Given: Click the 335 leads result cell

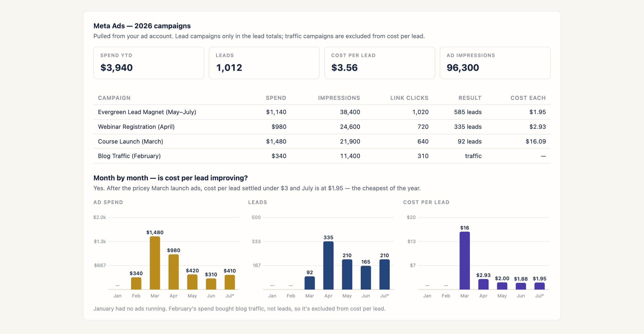Looking at the screenshot, I should pyautogui.click(x=468, y=127).
